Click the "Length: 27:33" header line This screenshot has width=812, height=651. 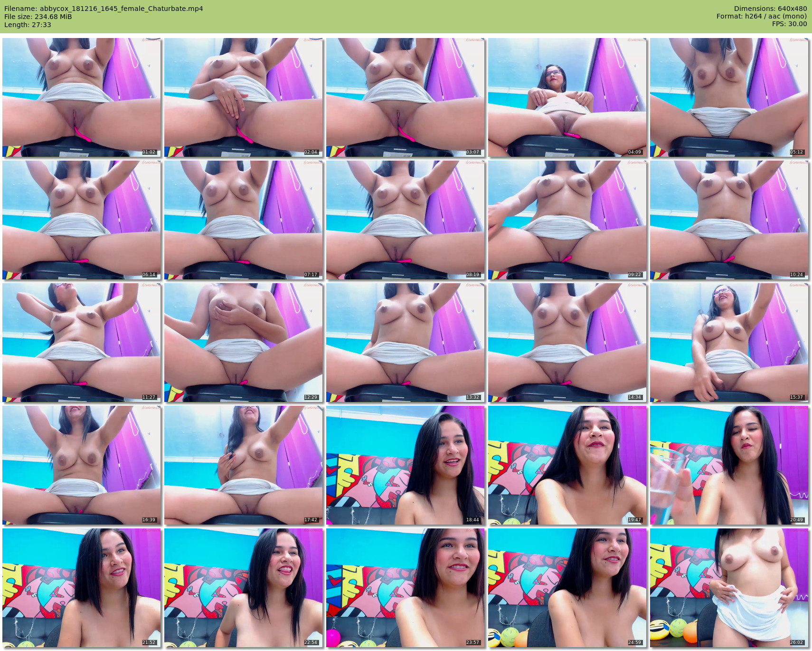(x=28, y=25)
